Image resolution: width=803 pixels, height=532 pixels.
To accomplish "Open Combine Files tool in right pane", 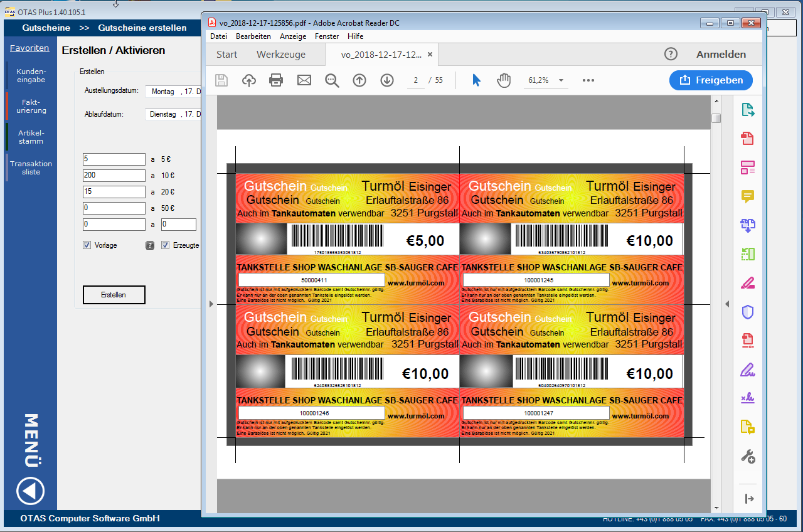I will click(x=748, y=225).
